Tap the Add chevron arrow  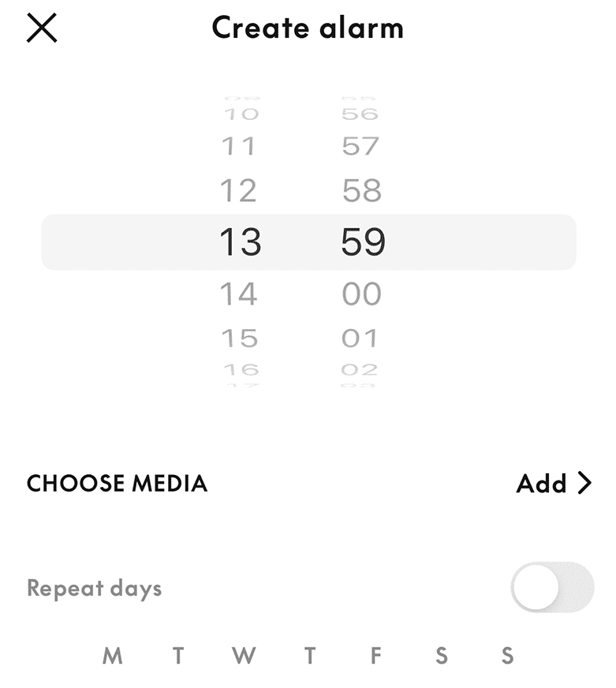coord(584,483)
